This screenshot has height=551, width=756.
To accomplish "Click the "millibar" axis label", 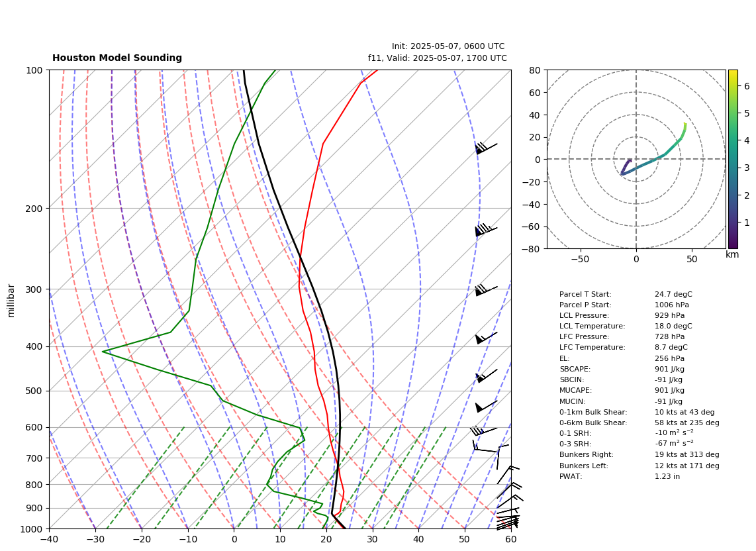I will 11,301.
